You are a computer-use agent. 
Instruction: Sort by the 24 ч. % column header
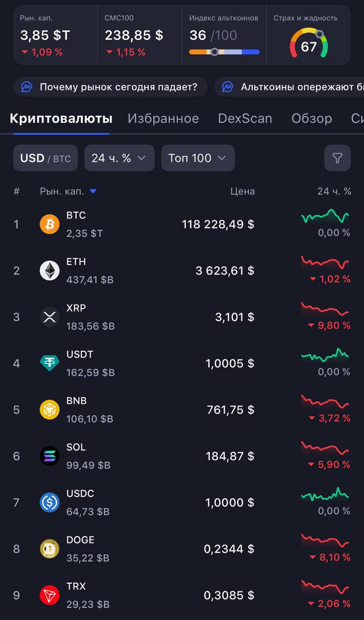(x=334, y=191)
